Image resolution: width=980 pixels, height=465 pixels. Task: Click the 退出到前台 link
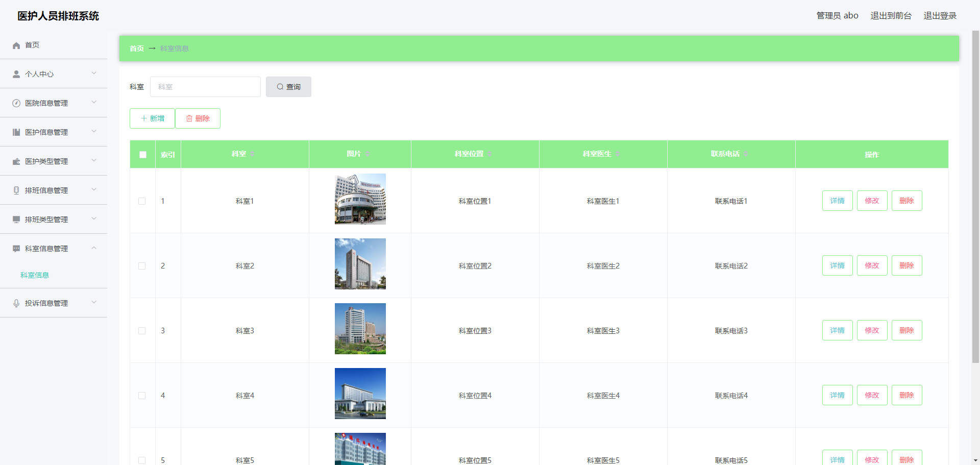pos(891,16)
